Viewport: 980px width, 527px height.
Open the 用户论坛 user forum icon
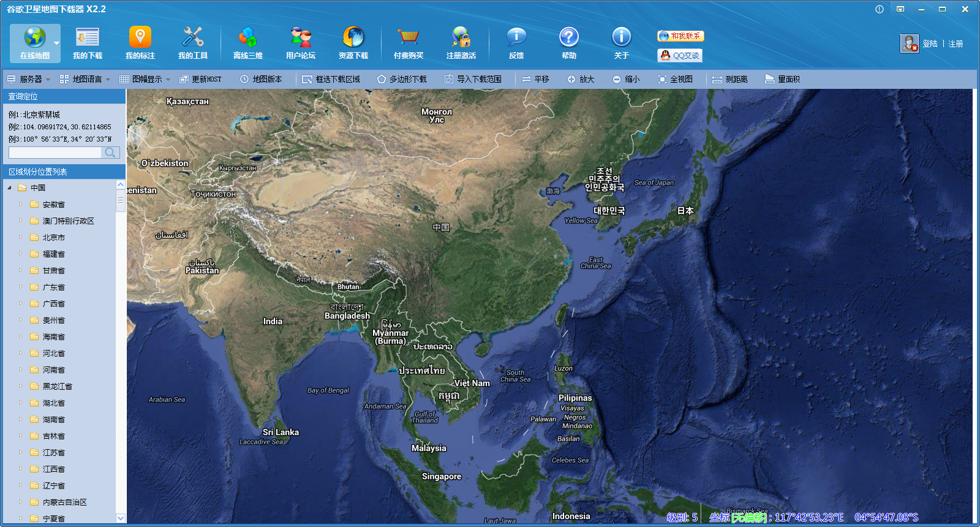tap(300, 38)
